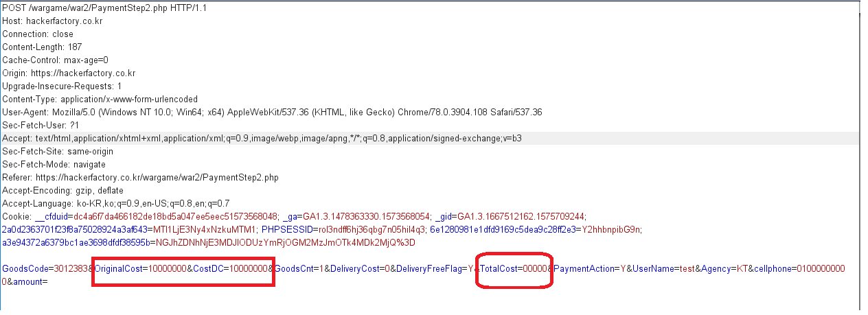Click the cookie value Y2hhbnpibG9n

click(x=612, y=229)
